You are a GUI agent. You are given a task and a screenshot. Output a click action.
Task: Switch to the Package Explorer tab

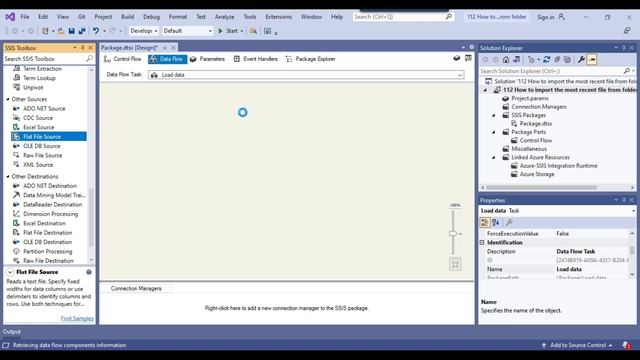point(311,59)
